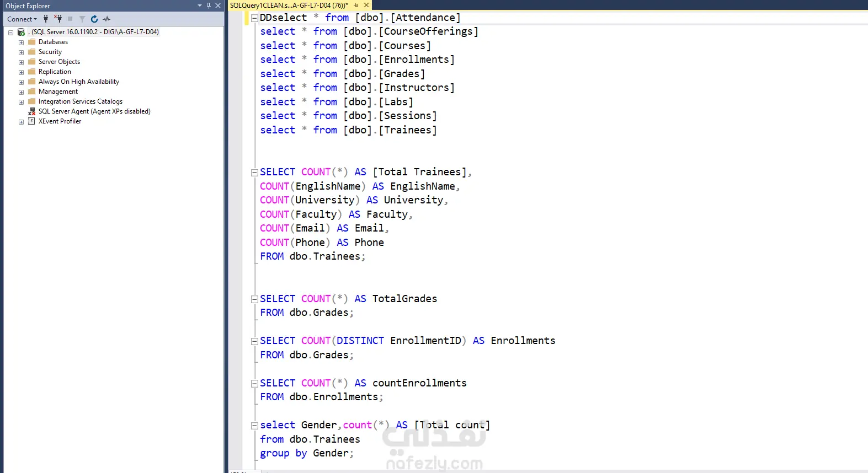Click the Disconnect plug icon with red X
The image size is (868, 473).
[x=58, y=19]
